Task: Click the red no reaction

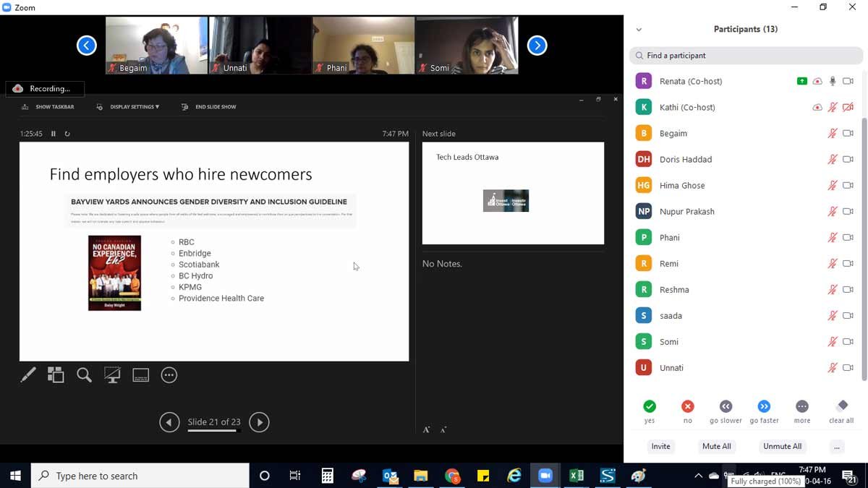Action: [x=688, y=406]
